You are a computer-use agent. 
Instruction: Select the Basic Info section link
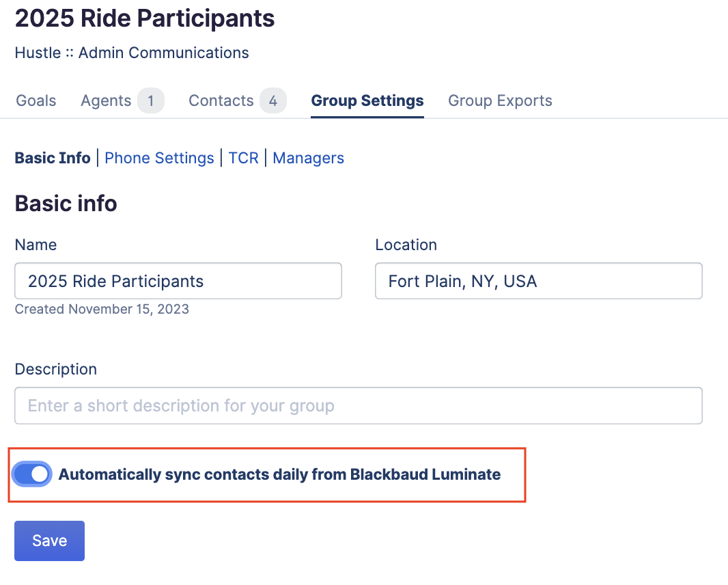(x=53, y=158)
